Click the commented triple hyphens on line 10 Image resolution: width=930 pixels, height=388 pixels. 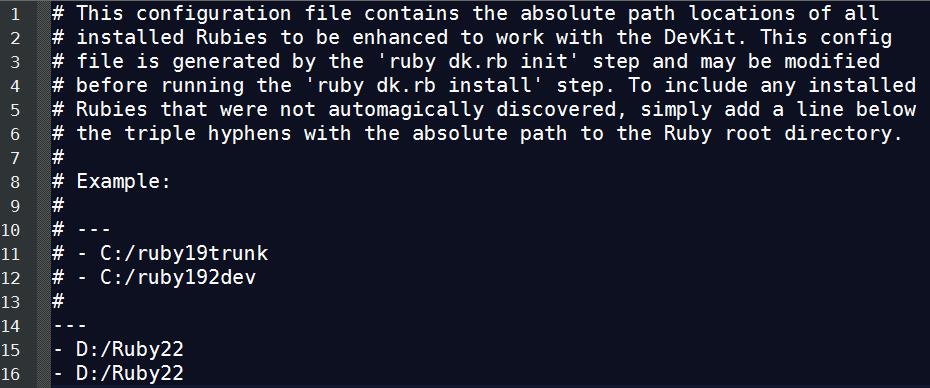(x=94, y=230)
